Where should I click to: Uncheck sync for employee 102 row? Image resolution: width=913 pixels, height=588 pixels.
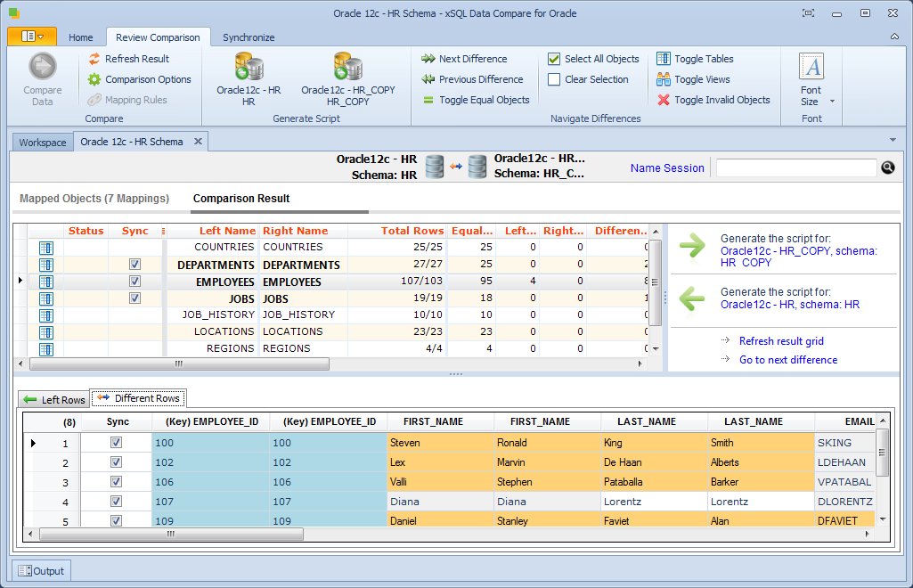116,462
